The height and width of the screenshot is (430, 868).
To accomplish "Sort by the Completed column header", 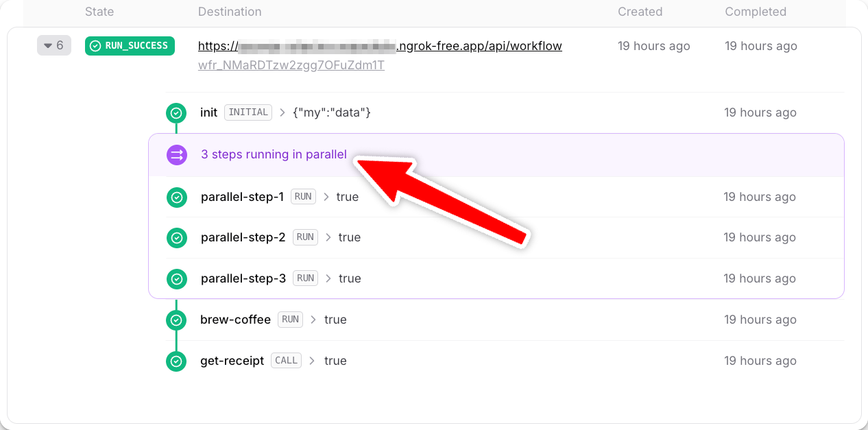I will click(756, 12).
